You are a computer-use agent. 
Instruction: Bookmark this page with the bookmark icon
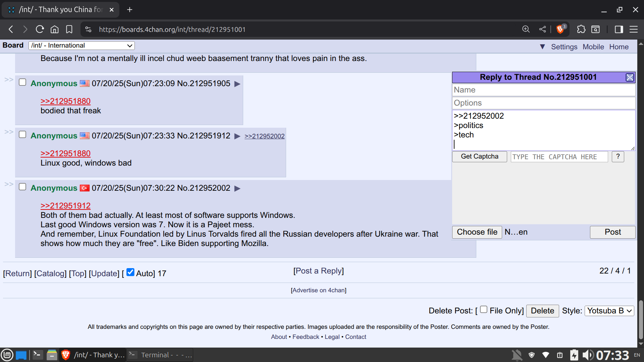tap(69, 29)
